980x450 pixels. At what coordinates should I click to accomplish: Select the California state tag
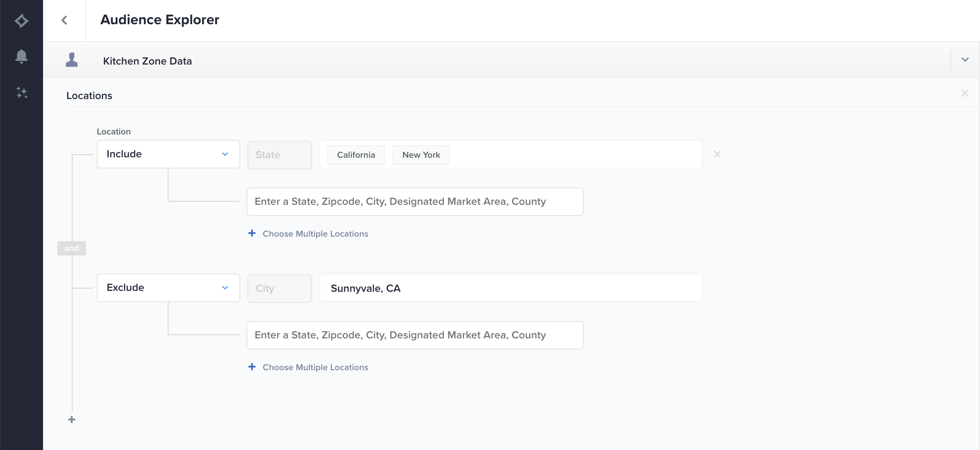[x=356, y=155]
